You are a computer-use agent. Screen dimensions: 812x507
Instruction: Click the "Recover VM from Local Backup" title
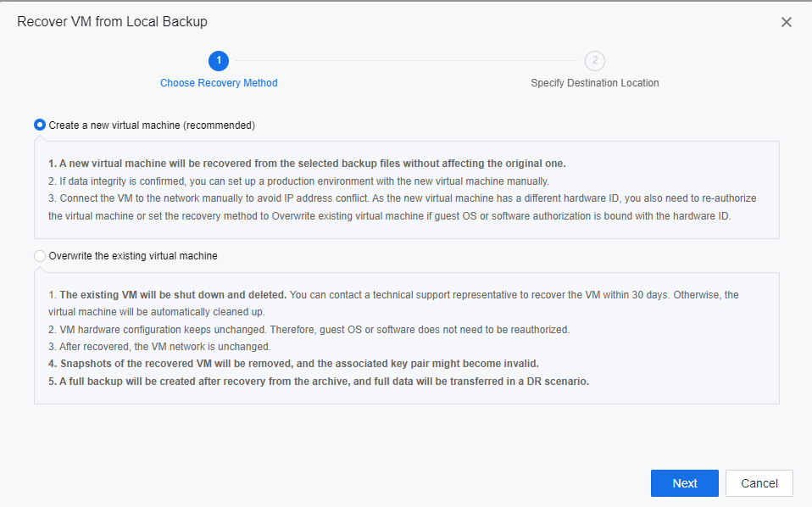pyautogui.click(x=112, y=21)
